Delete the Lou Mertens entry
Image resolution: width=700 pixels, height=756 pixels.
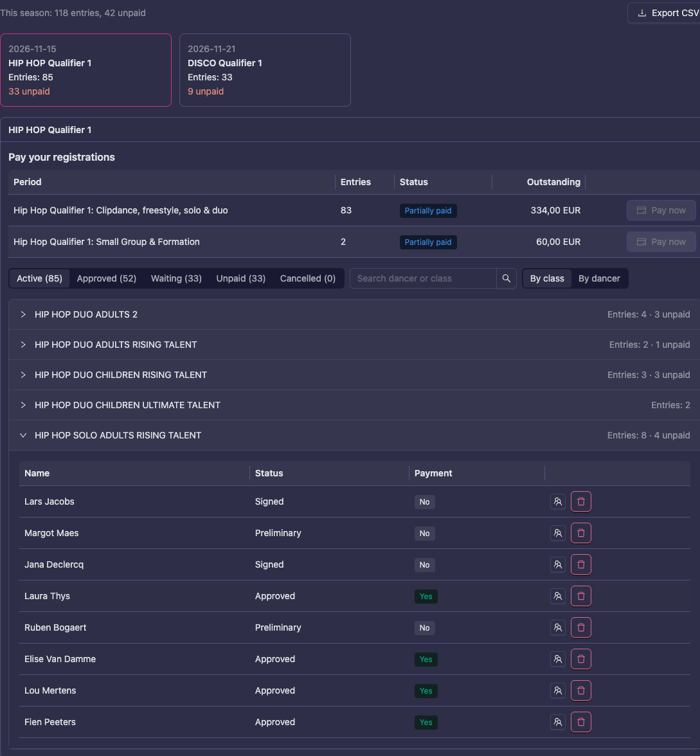click(581, 690)
